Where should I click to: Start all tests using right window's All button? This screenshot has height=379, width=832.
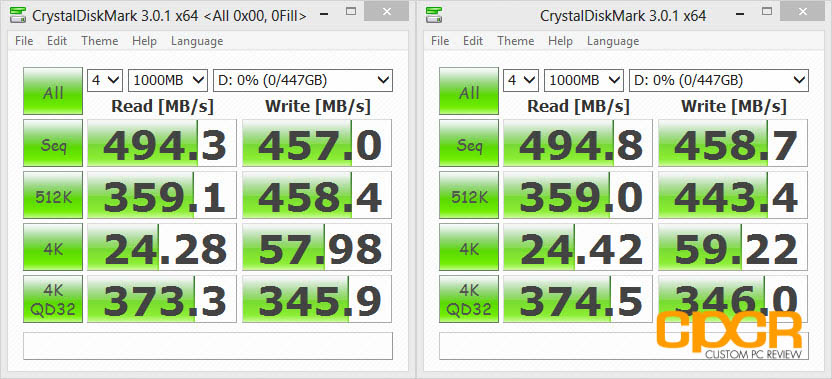(x=469, y=91)
